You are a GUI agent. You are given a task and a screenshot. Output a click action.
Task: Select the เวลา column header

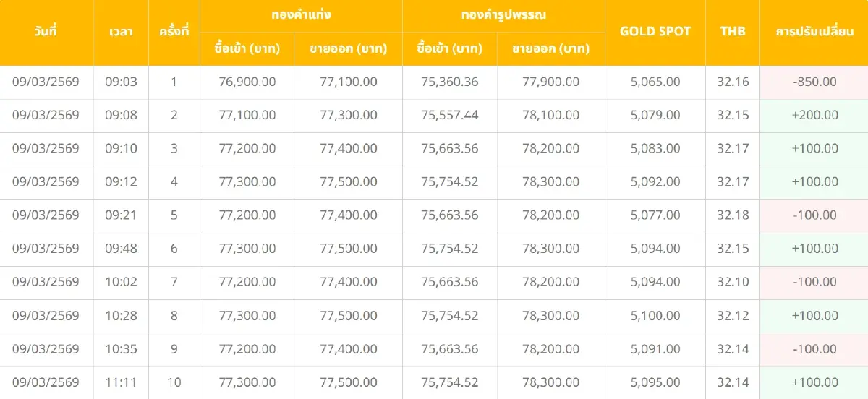coord(121,33)
